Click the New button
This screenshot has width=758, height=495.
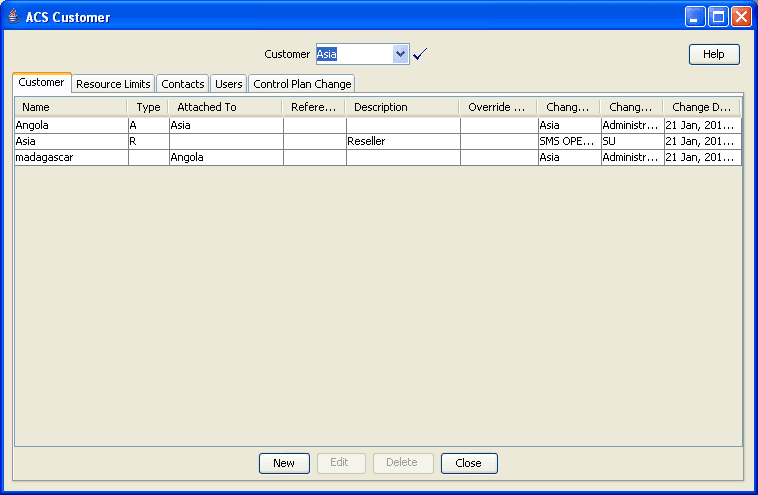coord(284,463)
